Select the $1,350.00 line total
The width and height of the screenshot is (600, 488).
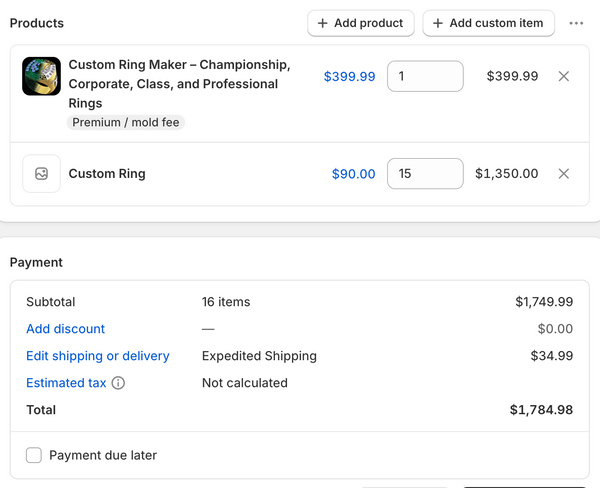coord(507,174)
